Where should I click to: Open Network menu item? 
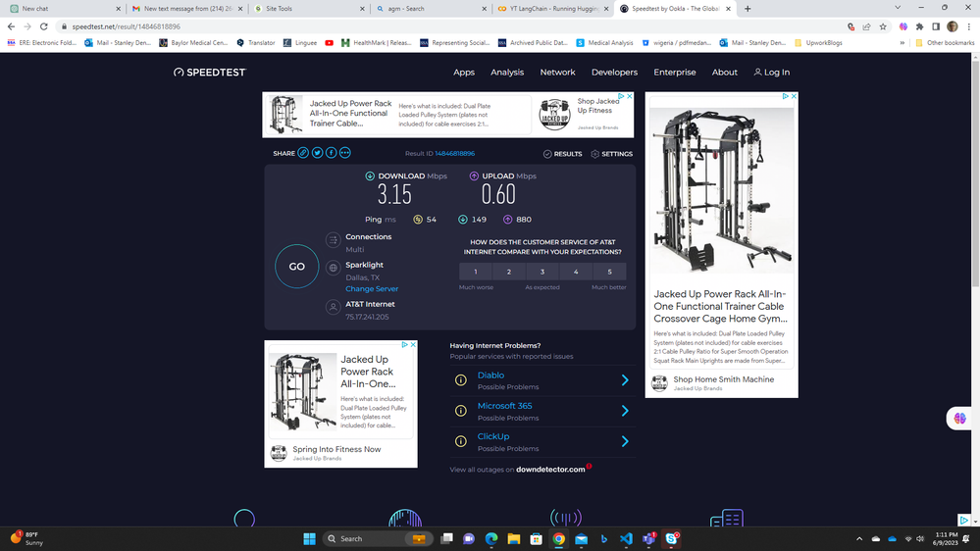coord(557,73)
